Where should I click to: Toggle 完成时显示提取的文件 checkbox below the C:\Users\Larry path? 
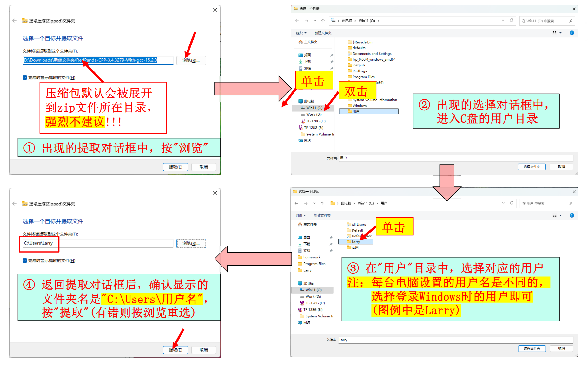pos(25,260)
